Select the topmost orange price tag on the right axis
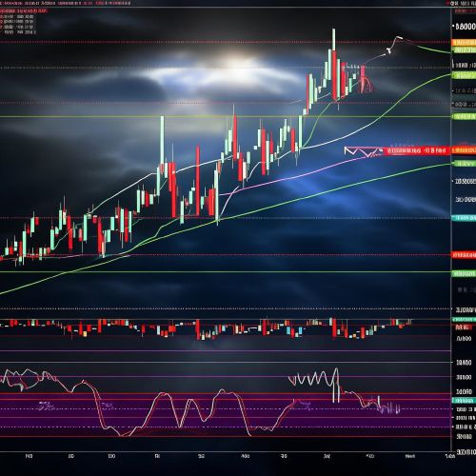This screenshot has width=476, height=476. click(464, 42)
